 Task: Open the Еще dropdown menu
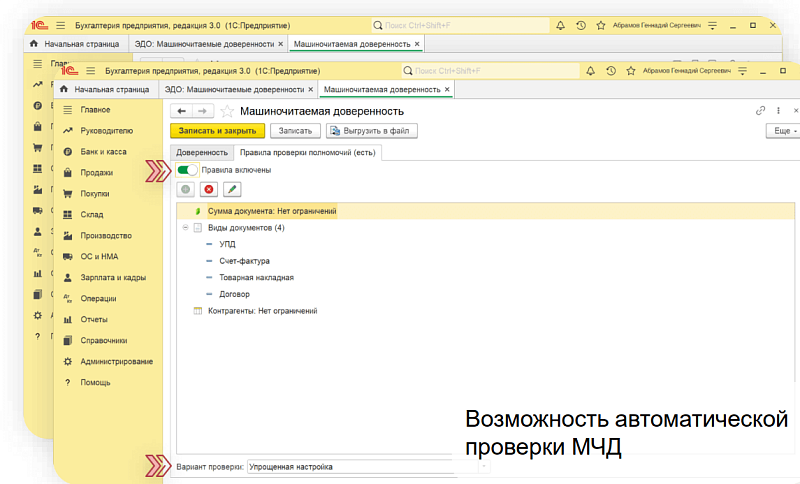tap(784, 131)
